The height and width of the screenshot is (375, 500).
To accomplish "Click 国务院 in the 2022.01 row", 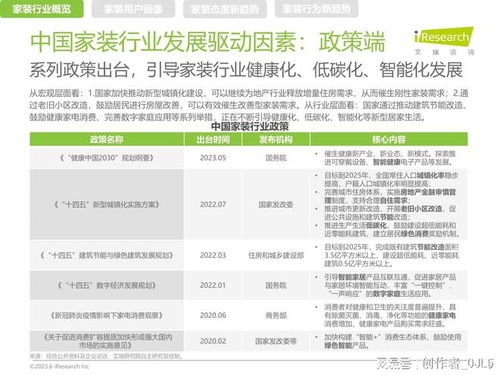I will 276,285.
